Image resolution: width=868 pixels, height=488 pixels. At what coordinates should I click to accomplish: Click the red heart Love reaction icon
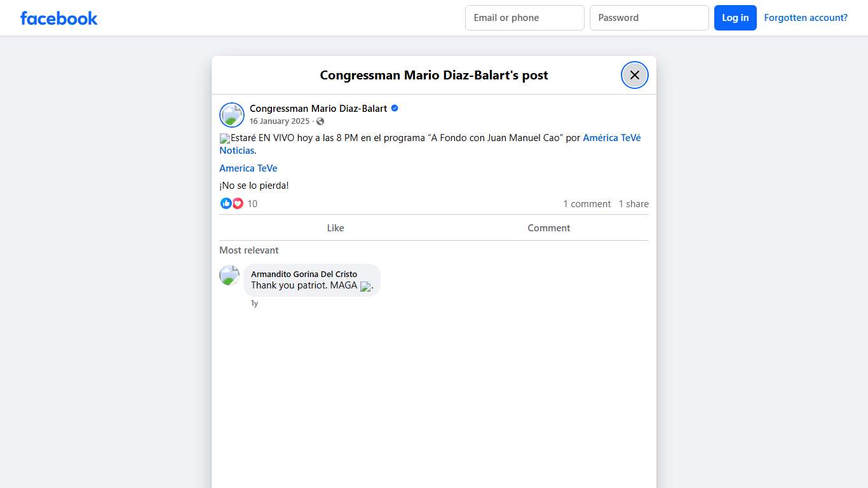(238, 203)
